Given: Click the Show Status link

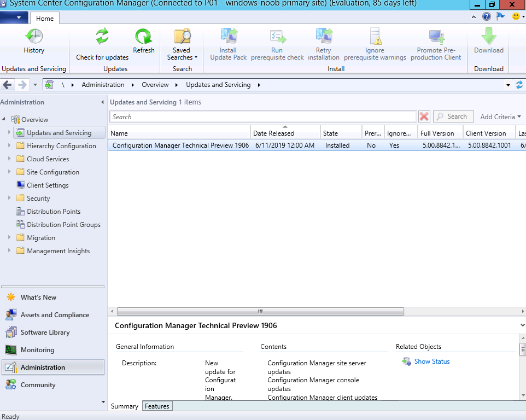Looking at the screenshot, I should coord(432,361).
